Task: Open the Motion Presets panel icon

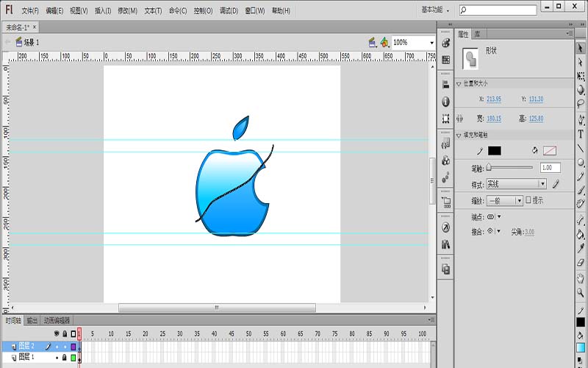Action: click(445, 177)
